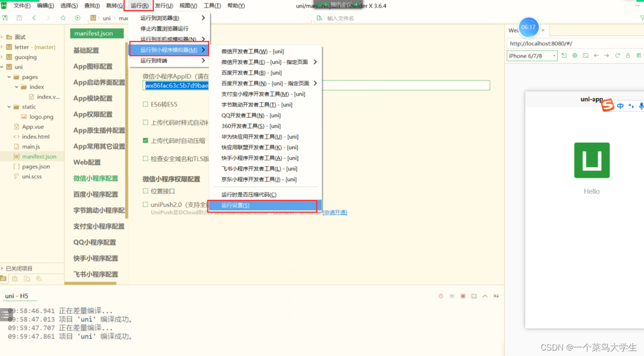Screen dimensions: 644x356
Task: Click the browser lock icon
Action: point(628,56)
